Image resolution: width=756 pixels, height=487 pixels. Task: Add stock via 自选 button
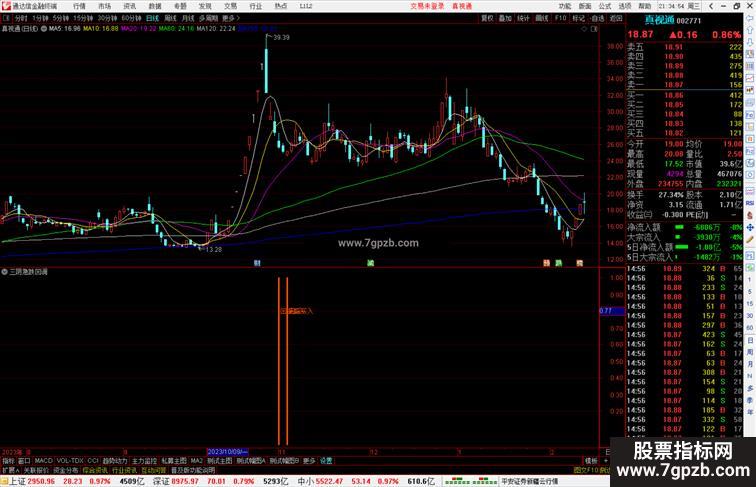coord(597,18)
